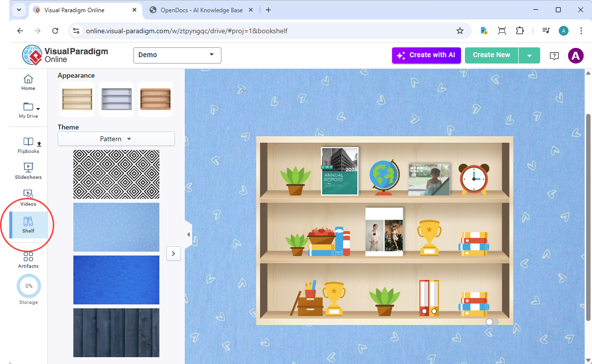Expand the Create New arrow dropdown

(529, 56)
